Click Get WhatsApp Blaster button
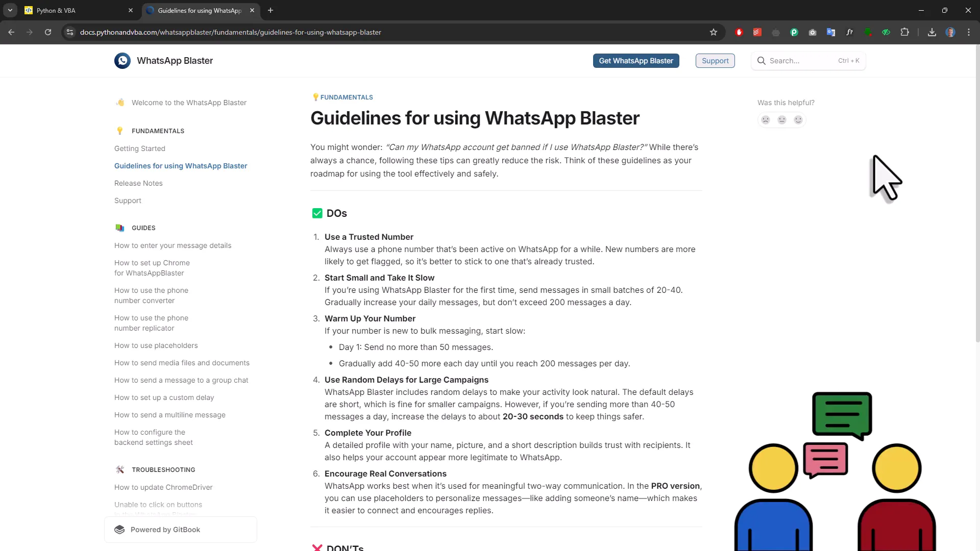The height and width of the screenshot is (551, 980). [x=636, y=61]
